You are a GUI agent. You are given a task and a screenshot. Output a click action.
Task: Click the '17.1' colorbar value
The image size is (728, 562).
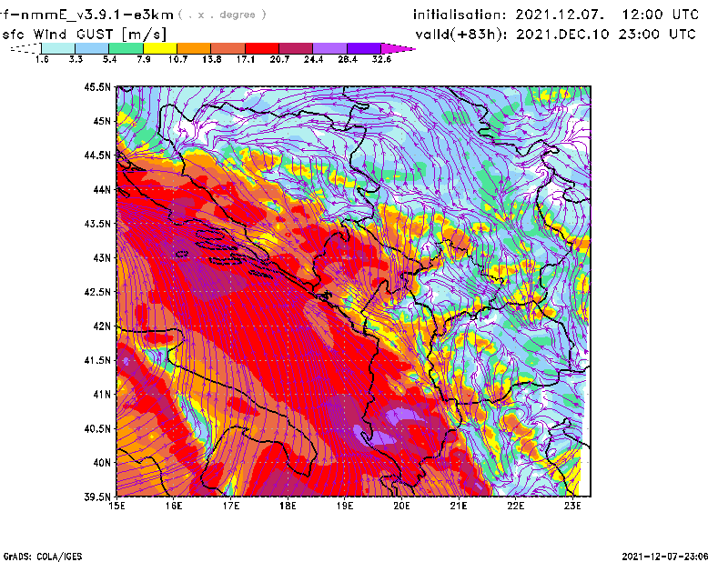point(245,59)
